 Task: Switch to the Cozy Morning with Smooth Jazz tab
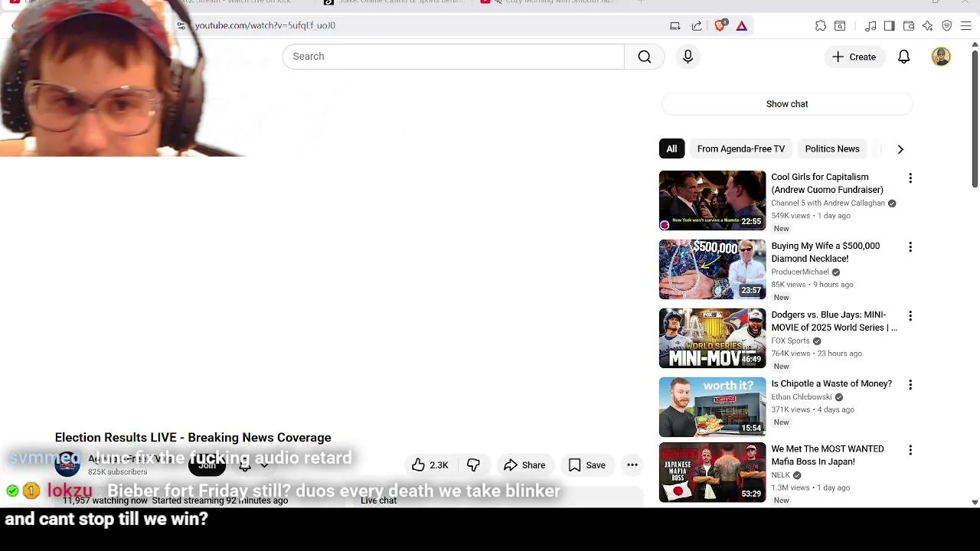pyautogui.click(x=554, y=2)
